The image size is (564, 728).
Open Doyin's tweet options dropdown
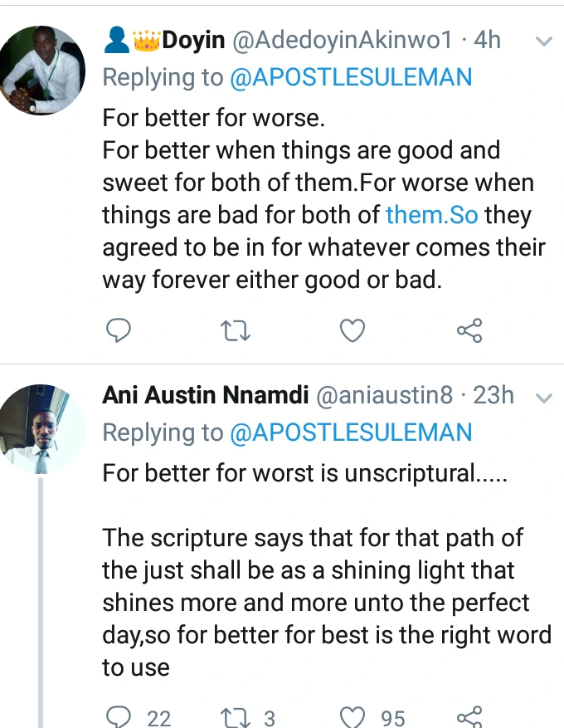coord(543,41)
